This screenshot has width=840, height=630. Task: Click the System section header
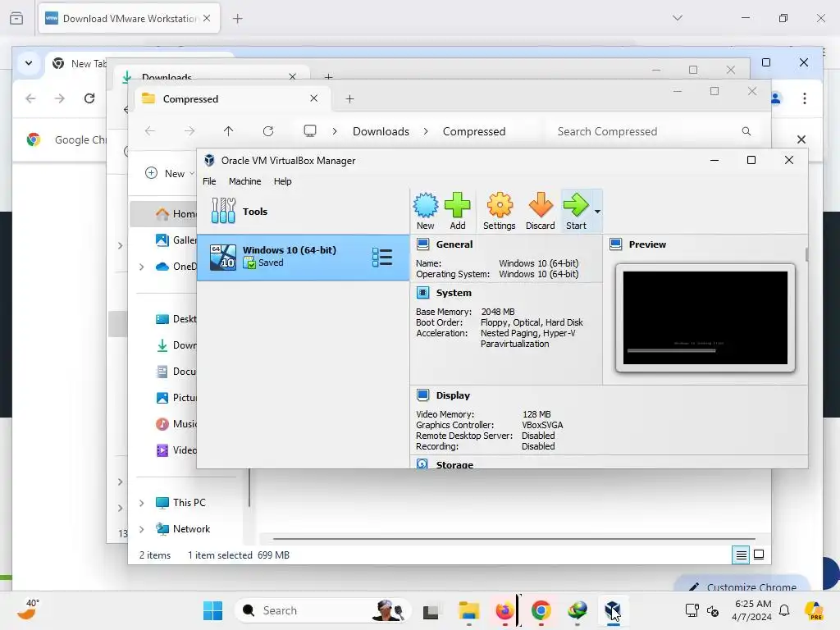[x=453, y=293]
